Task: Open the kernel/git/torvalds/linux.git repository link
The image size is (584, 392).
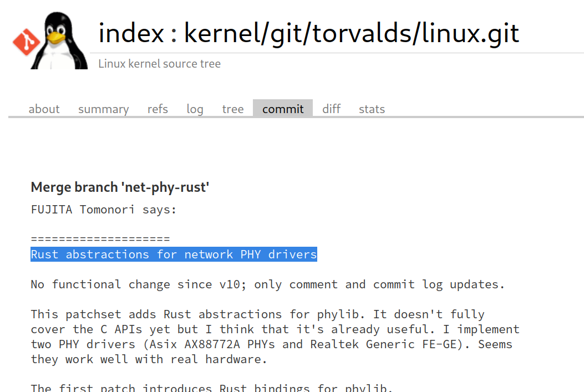Action: point(352,34)
